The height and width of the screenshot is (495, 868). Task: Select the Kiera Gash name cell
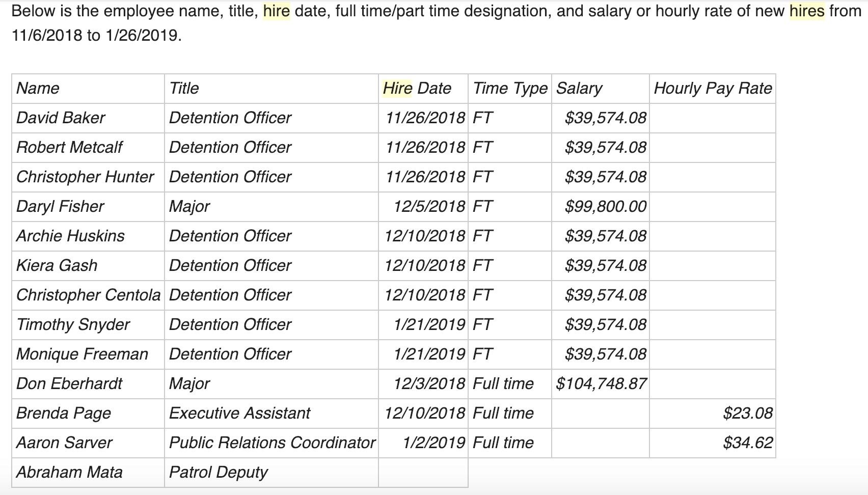[88, 266]
